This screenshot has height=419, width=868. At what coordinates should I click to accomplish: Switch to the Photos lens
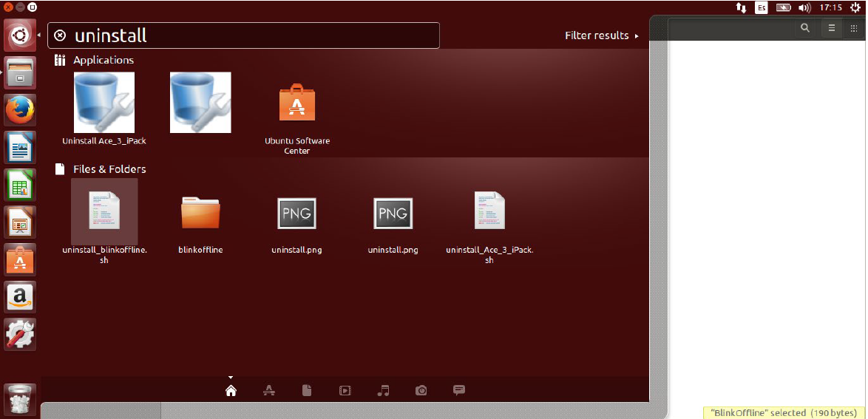(421, 390)
